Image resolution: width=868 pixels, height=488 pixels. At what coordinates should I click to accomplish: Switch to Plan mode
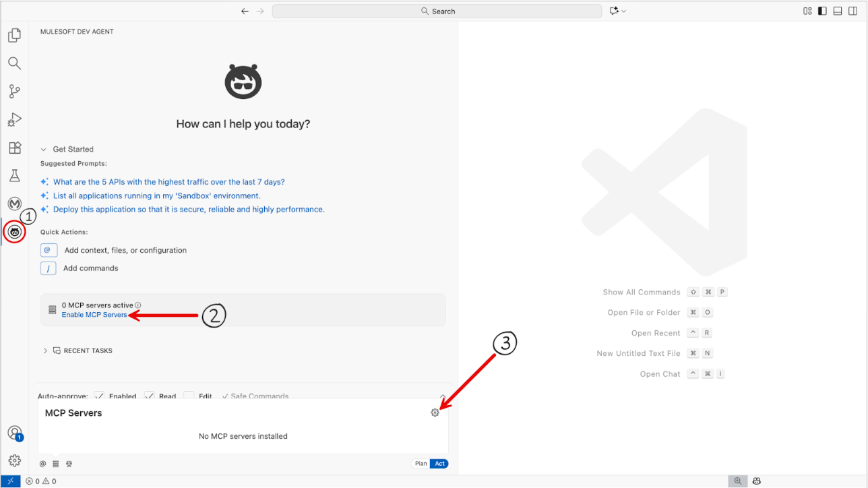pos(421,464)
